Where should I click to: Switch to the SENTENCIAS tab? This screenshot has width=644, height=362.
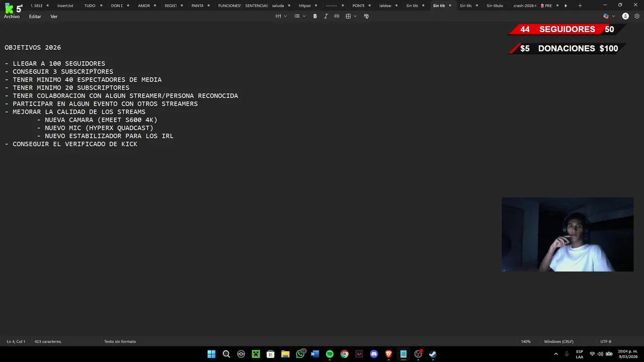click(x=256, y=6)
